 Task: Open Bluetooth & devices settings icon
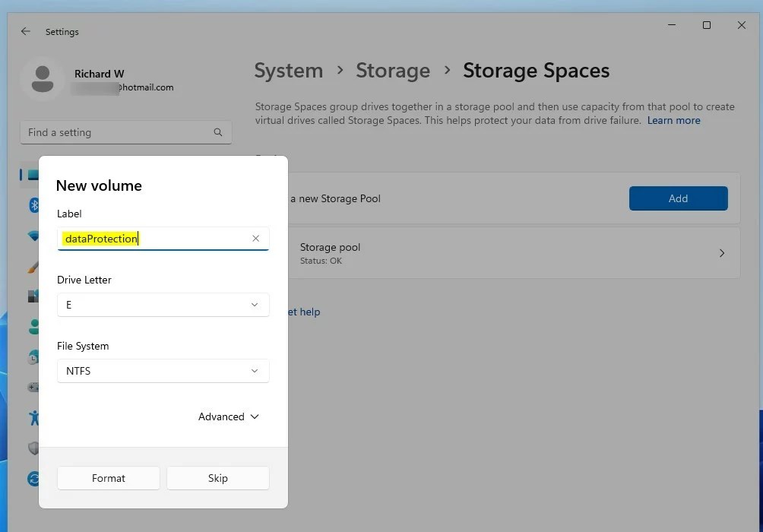click(x=33, y=205)
